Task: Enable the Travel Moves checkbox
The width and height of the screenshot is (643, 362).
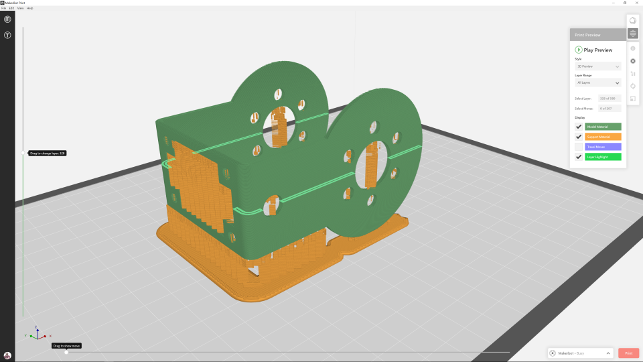Action: tap(579, 147)
